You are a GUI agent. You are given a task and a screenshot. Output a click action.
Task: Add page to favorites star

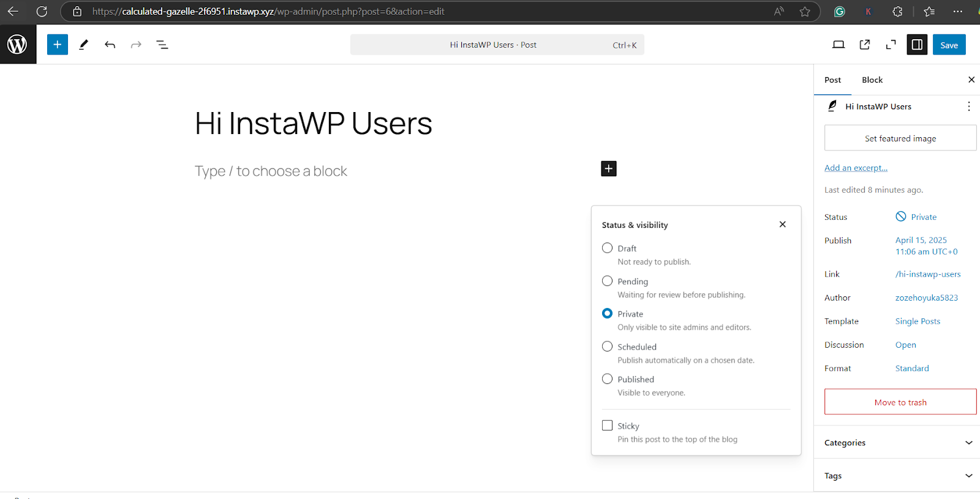tap(805, 12)
